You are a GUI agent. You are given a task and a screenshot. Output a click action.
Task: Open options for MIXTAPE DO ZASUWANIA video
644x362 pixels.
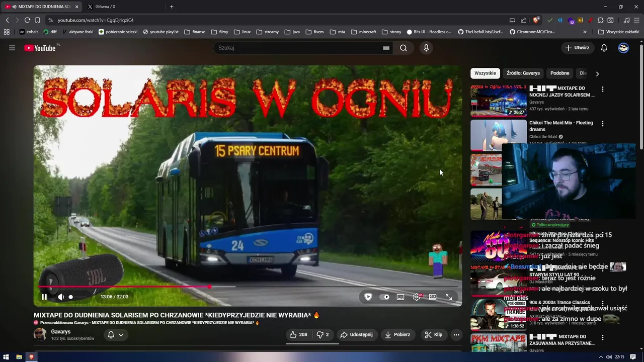point(603,337)
